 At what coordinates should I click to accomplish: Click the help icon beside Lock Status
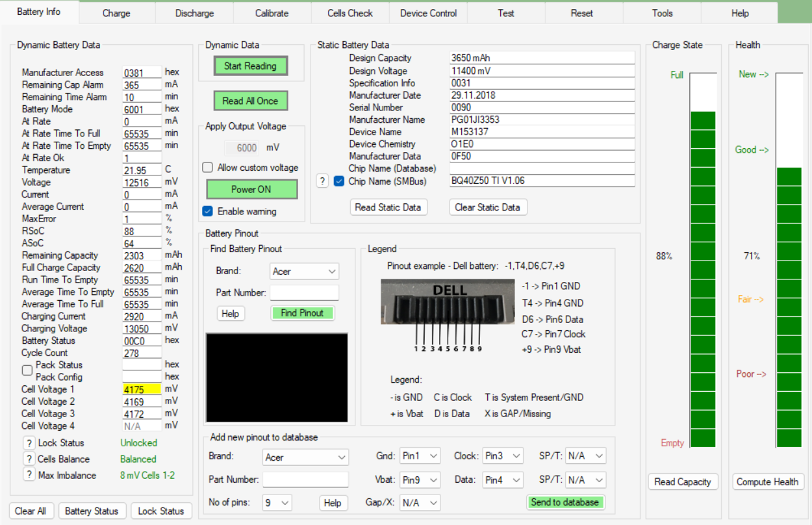click(29, 443)
